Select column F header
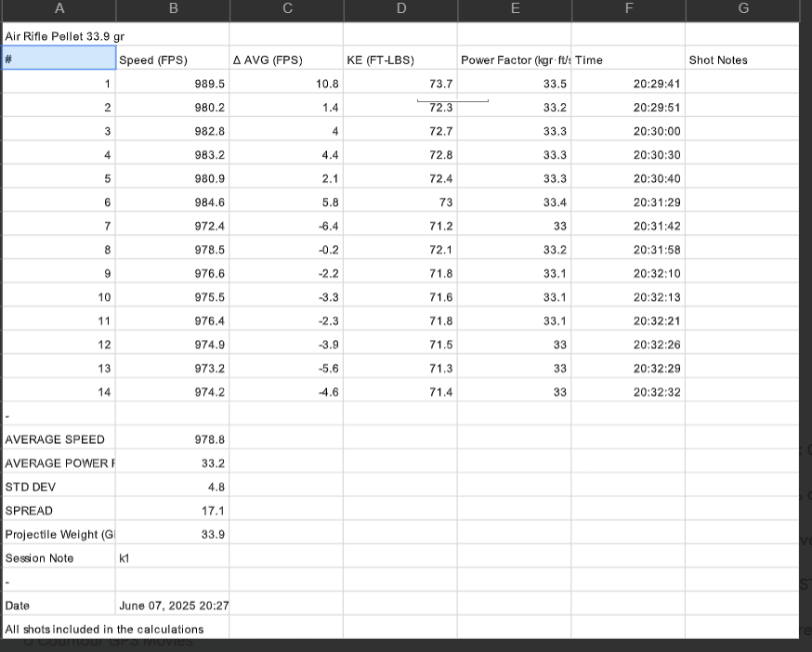Viewport: 812px width, 652px height. [629, 8]
